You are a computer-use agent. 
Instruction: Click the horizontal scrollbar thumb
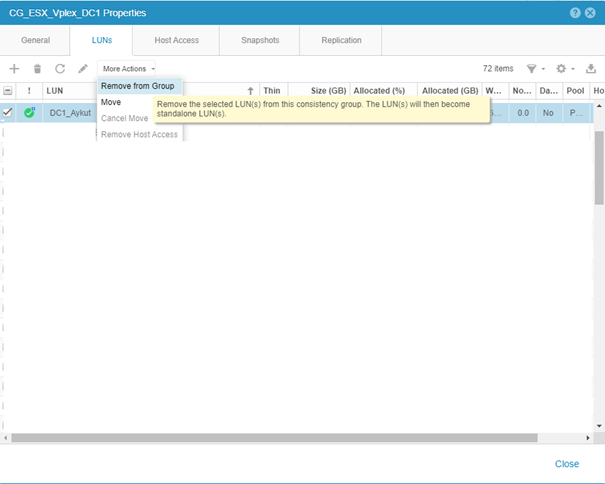[x=274, y=438]
